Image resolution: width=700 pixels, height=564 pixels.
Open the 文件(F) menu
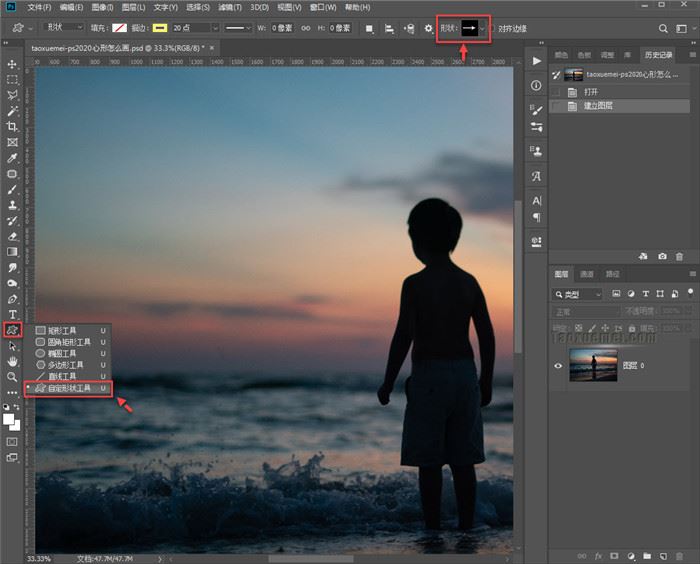coord(39,8)
